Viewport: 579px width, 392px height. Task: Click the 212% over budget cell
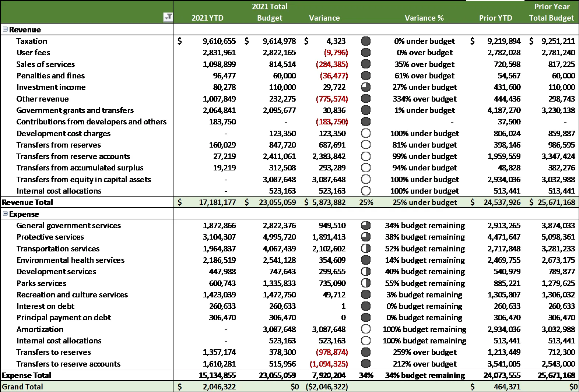click(x=424, y=364)
